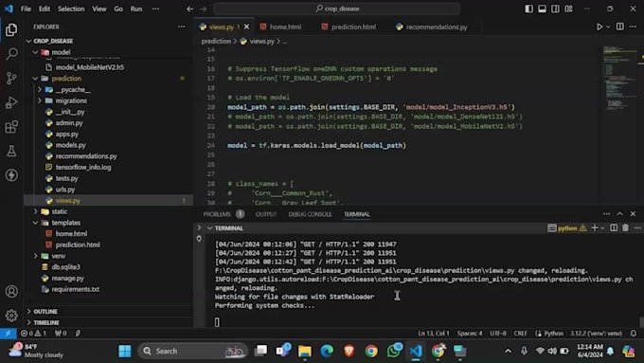The image size is (644, 363).
Task: Click the lightning bolt activity bar icon
Action: pyautogui.click(x=11, y=175)
